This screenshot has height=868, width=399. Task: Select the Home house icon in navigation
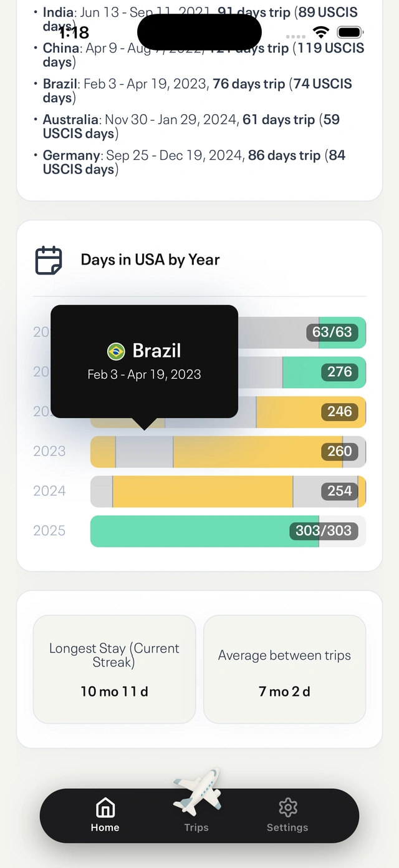click(105, 807)
